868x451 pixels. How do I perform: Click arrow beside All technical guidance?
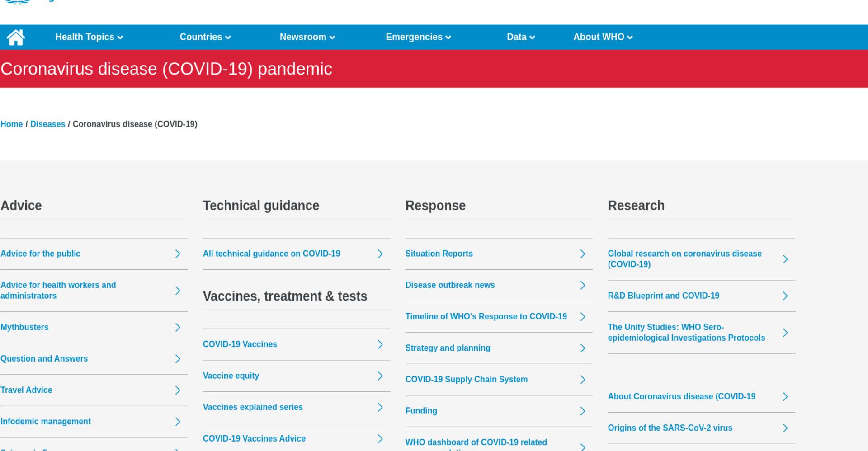[x=380, y=254]
